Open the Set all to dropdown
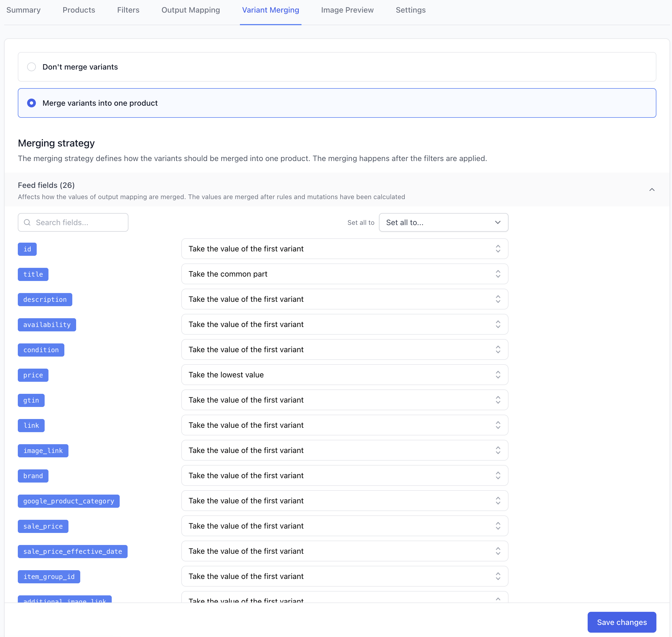The width and height of the screenshot is (672, 637). pyautogui.click(x=443, y=222)
